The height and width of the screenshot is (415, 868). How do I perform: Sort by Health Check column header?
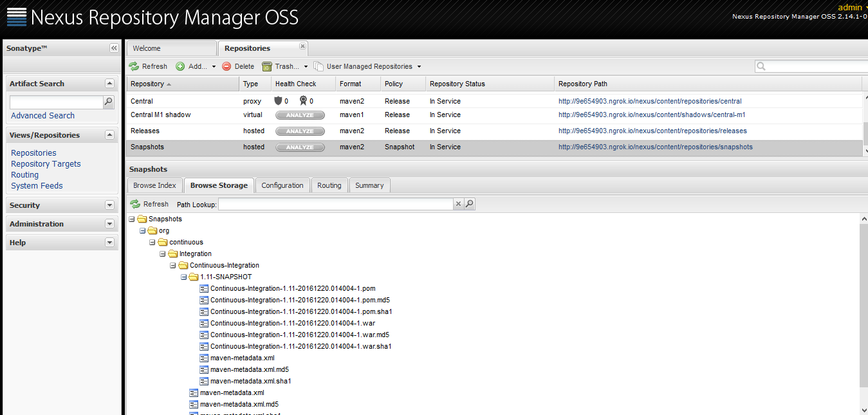coord(303,84)
